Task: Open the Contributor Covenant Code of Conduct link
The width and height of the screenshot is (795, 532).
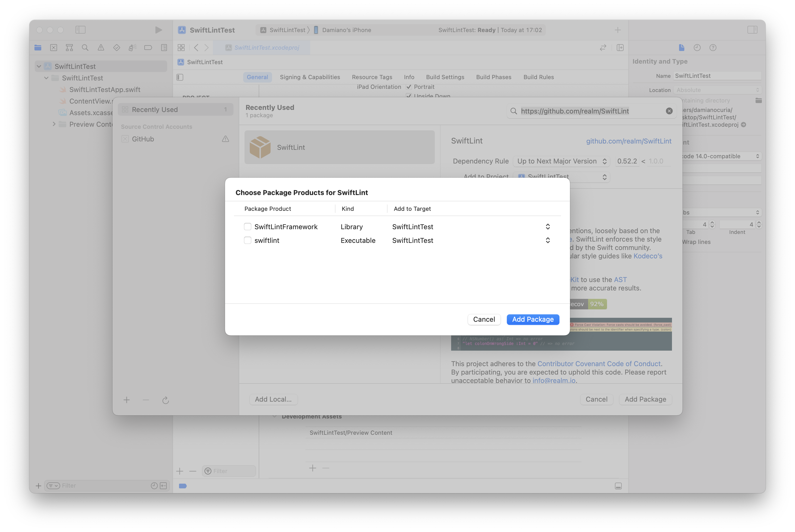Action: tap(599, 364)
